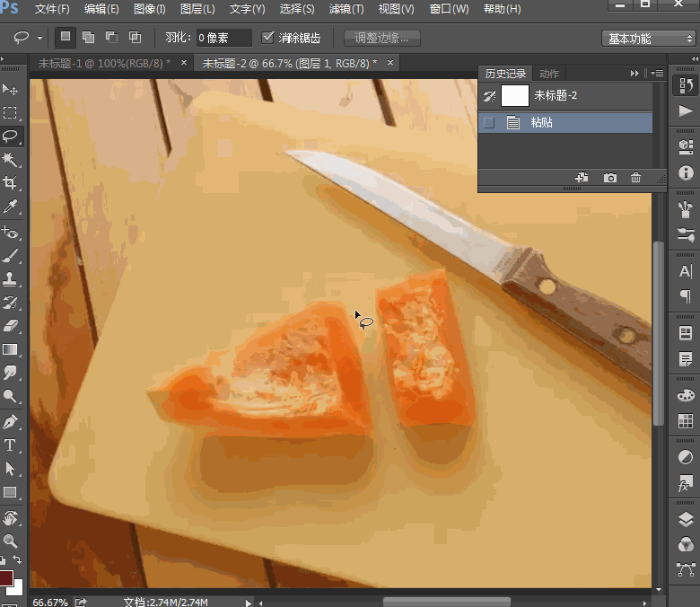Click the foreground color swatch
The image size is (700, 607).
point(5,577)
